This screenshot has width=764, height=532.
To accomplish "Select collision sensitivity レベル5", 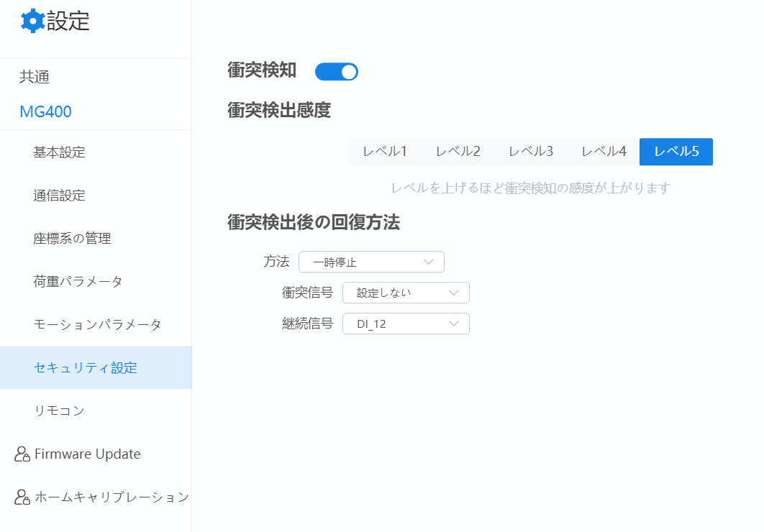I will pyautogui.click(x=676, y=152).
